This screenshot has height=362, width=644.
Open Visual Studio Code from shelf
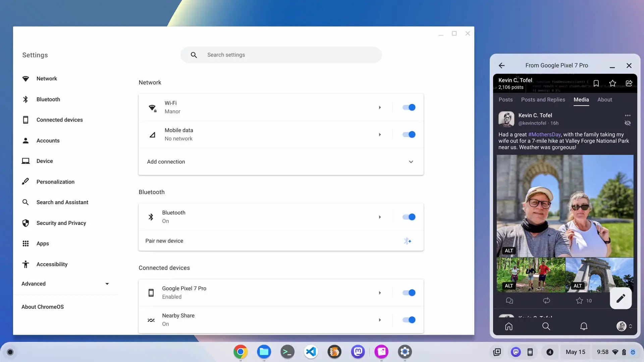pyautogui.click(x=311, y=352)
